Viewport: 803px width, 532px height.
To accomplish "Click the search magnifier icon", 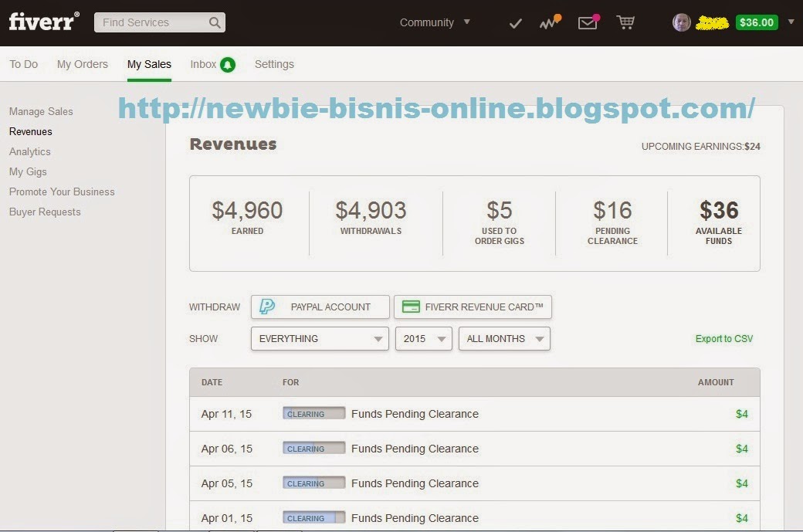I will (x=215, y=22).
